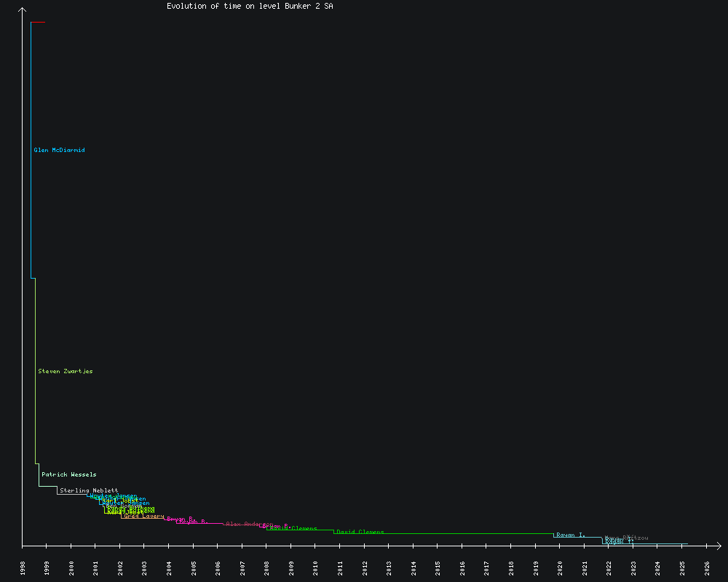Click the chart title Bunker 2 SA
Screen dimensions: 728x582
(250, 6)
